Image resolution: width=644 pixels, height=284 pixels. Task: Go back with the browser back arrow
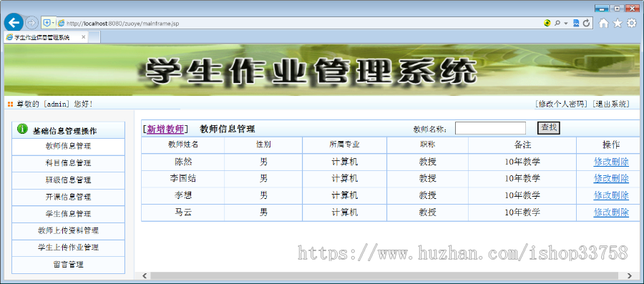point(14,23)
